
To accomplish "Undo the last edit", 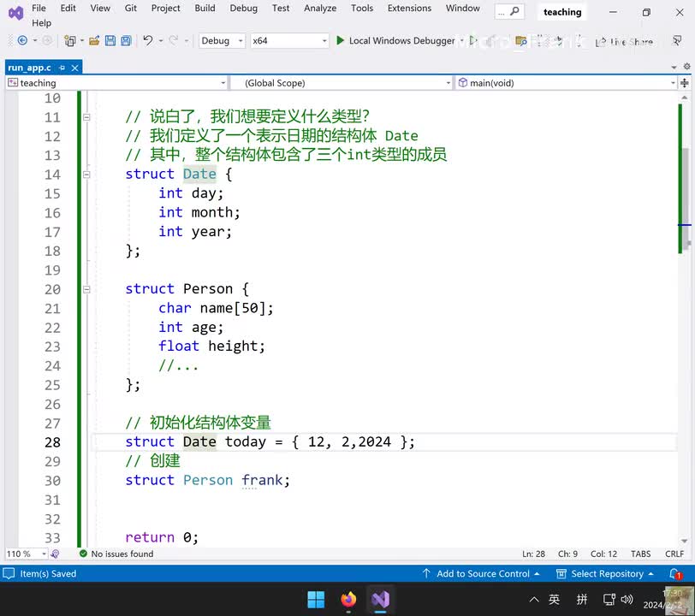I will (147, 41).
